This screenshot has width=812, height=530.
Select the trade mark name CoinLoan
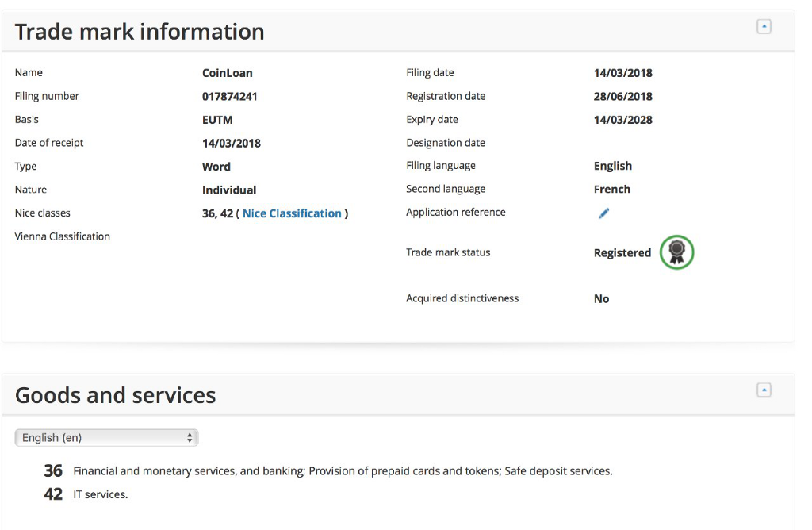pos(228,73)
